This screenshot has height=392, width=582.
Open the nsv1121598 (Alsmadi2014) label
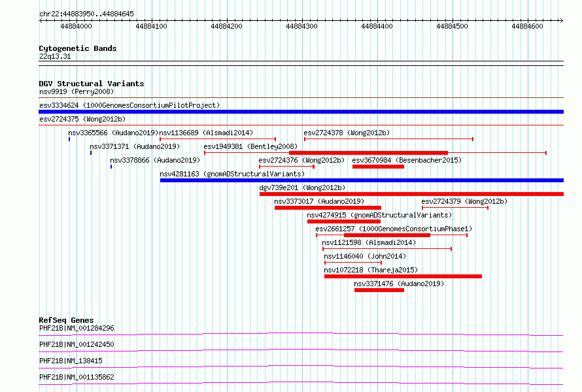pos(369,242)
